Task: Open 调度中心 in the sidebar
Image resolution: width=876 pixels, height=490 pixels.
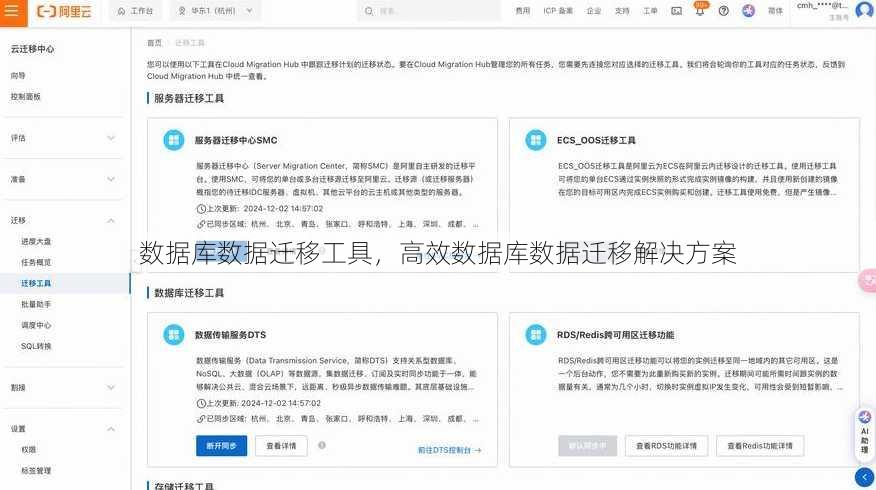Action: (x=36, y=325)
